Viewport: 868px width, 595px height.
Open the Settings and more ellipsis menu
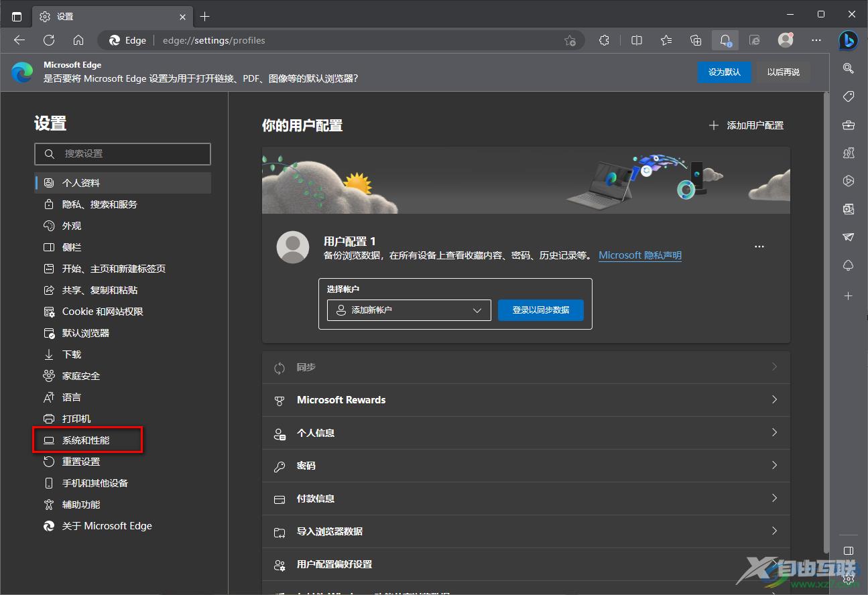[816, 40]
